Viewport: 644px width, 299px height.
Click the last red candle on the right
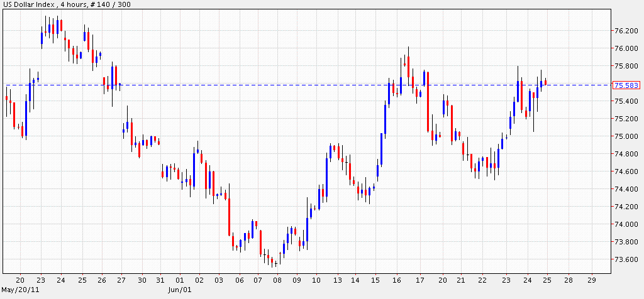546,82
